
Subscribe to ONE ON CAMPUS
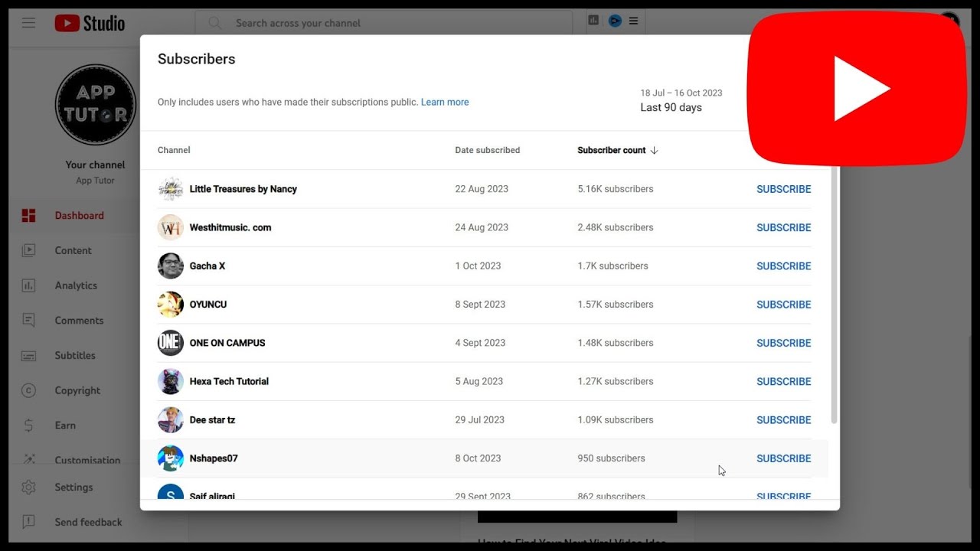pyautogui.click(x=783, y=343)
